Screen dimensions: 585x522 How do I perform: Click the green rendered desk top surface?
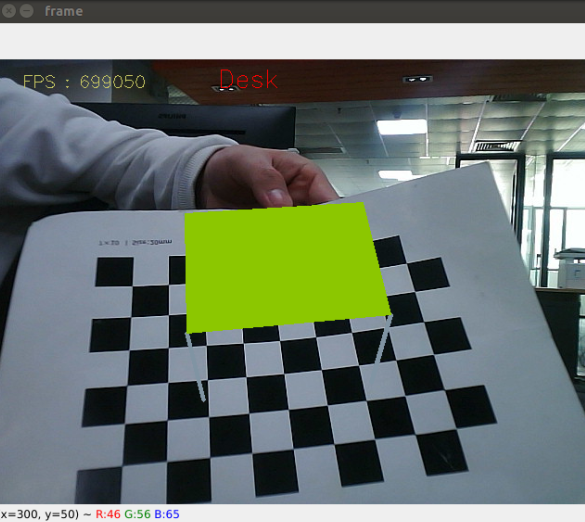(284, 266)
